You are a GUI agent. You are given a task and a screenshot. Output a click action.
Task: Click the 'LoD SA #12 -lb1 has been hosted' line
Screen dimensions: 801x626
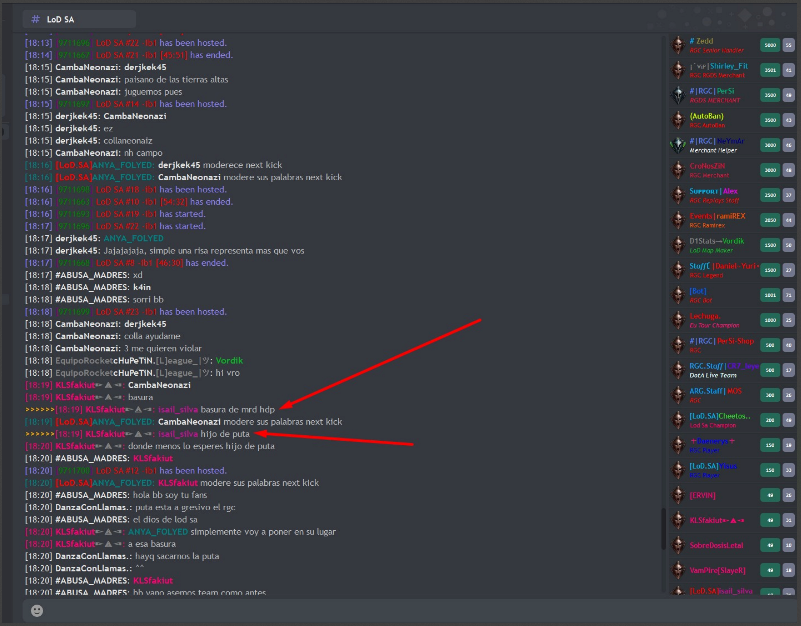(x=126, y=471)
